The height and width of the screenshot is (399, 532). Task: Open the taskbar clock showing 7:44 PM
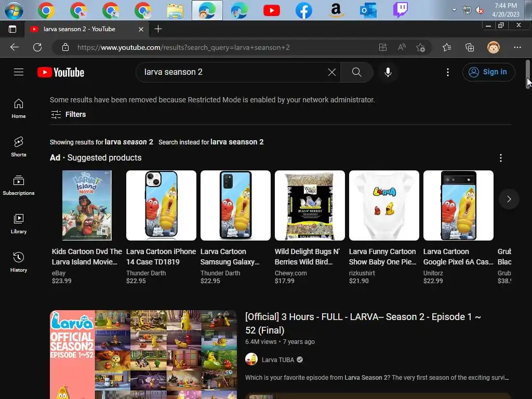pyautogui.click(x=506, y=10)
